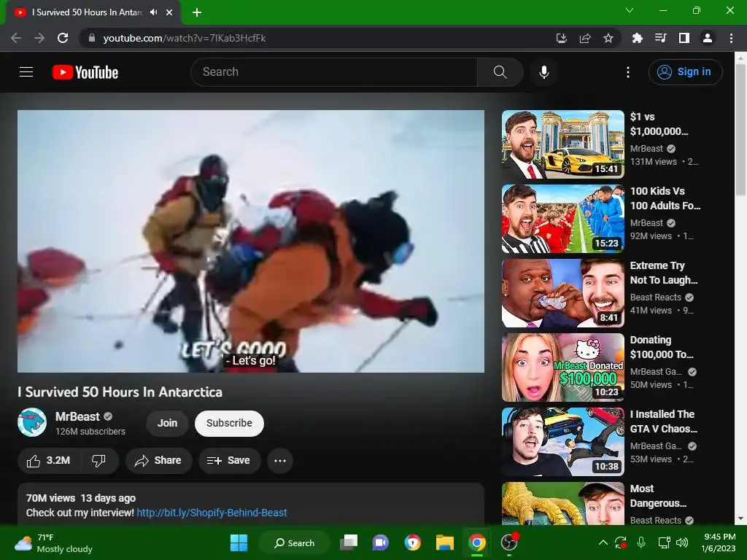Subscribe to MrBeast
The width and height of the screenshot is (747, 560).
pyautogui.click(x=229, y=423)
